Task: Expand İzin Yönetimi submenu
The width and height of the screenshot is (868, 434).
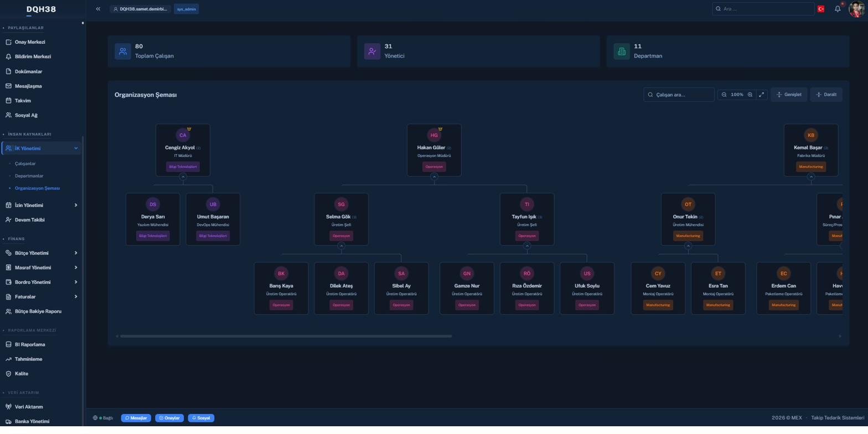Action: coord(41,205)
